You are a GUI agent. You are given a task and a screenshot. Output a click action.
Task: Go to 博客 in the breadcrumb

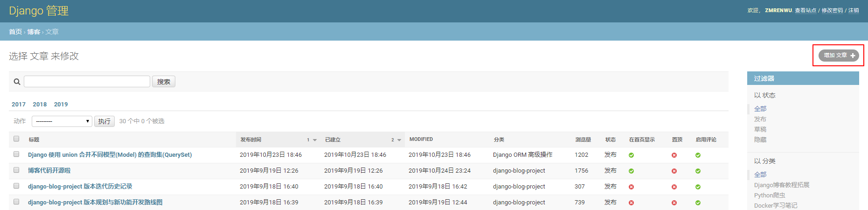pyautogui.click(x=34, y=32)
